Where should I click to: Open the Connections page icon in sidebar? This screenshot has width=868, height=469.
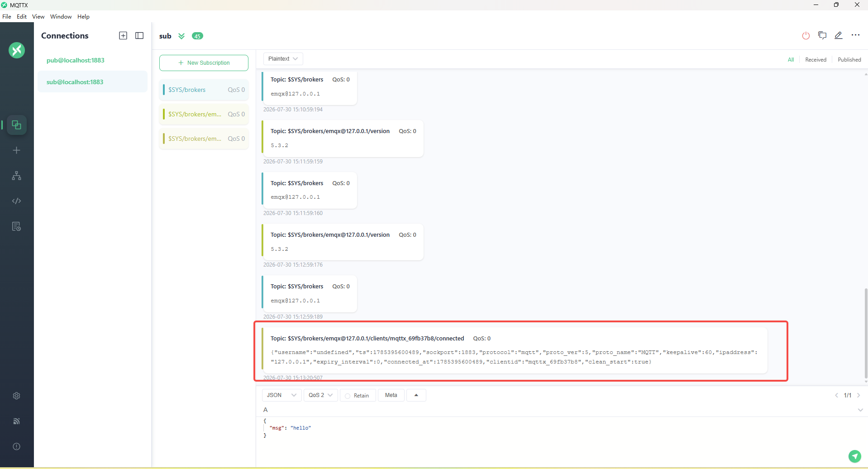point(17,125)
